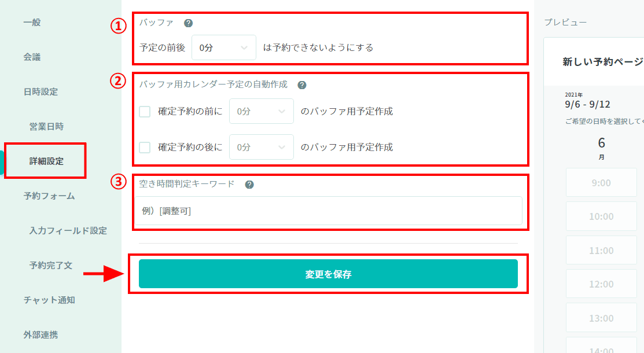Image resolution: width=644 pixels, height=353 pixels.
Task: Open 一般 settings menu item
Action: (x=32, y=22)
